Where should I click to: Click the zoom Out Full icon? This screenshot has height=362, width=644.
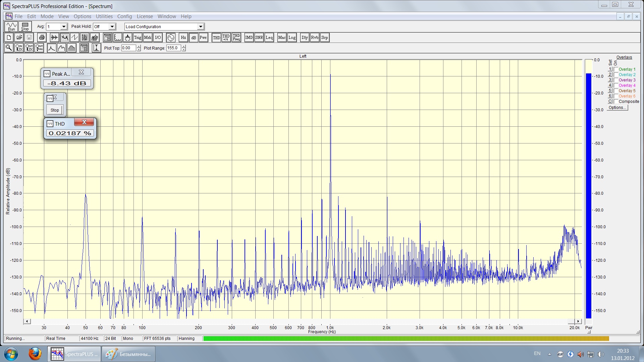(x=39, y=48)
